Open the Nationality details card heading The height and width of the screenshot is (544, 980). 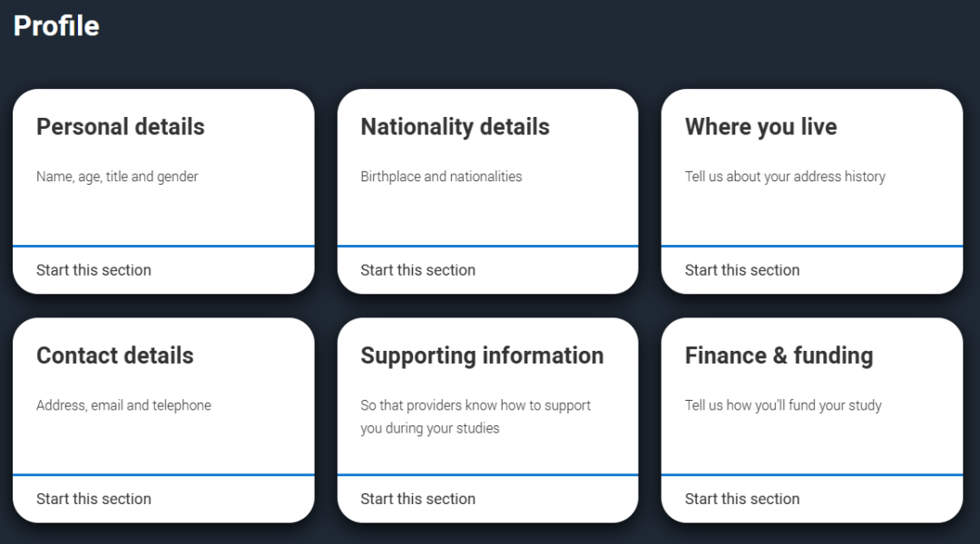(x=455, y=127)
